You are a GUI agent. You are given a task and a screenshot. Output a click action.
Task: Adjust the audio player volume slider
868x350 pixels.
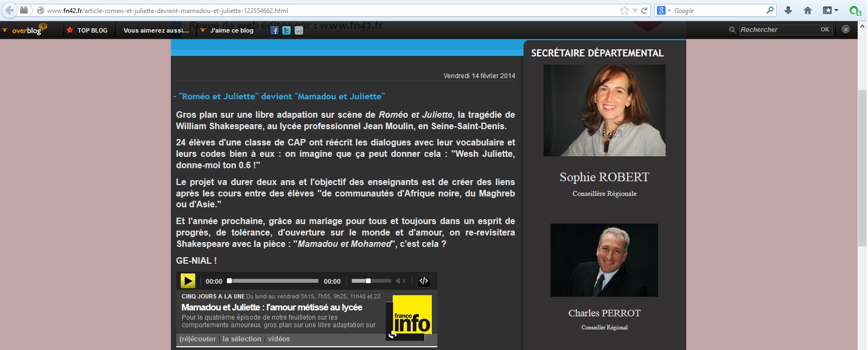[x=368, y=281]
